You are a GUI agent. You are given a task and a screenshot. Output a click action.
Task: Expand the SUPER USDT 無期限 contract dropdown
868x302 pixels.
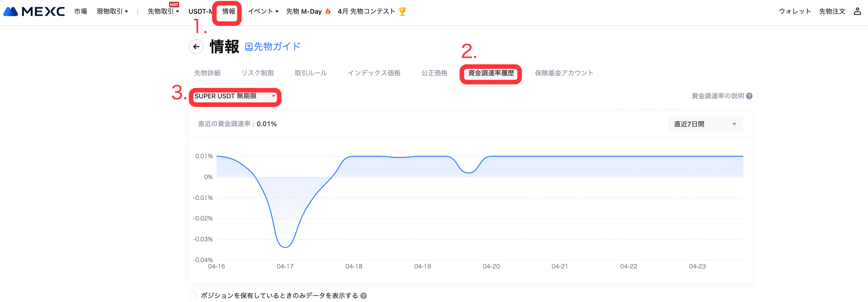pos(235,96)
